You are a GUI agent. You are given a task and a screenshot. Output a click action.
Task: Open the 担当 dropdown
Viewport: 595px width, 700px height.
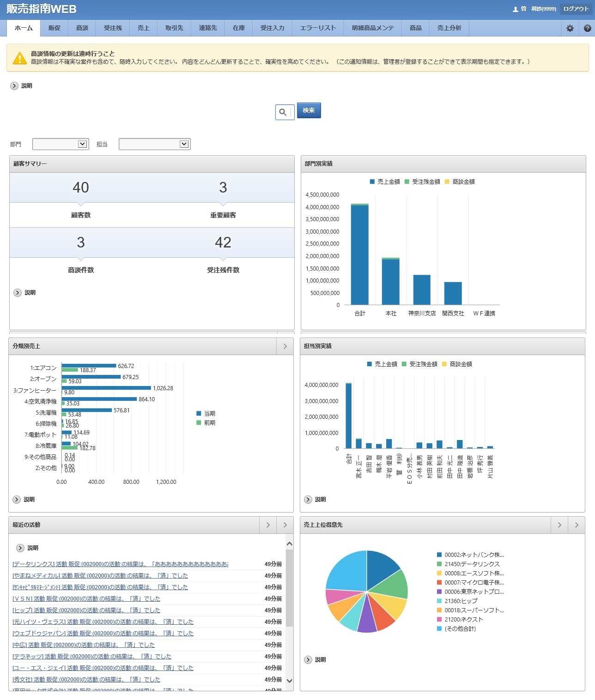[x=154, y=144]
